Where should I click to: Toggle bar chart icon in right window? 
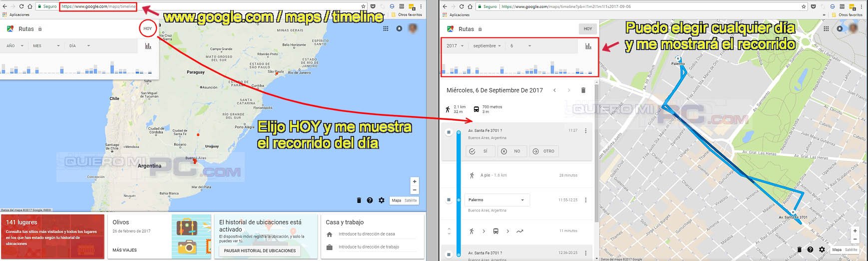[x=588, y=46]
